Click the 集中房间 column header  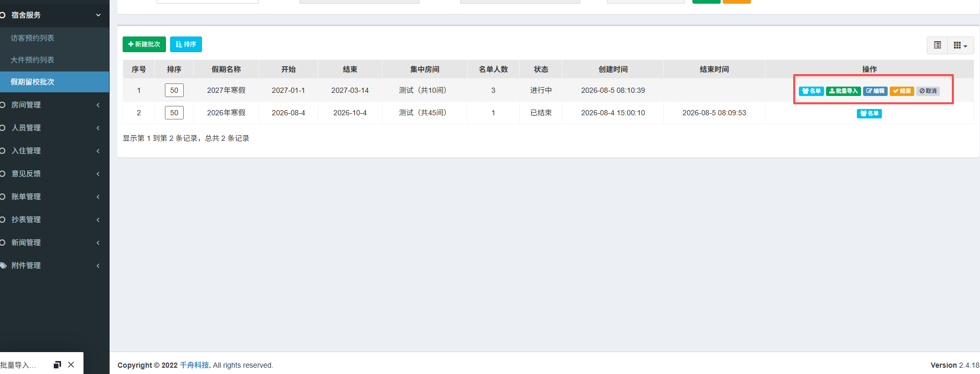[x=425, y=69]
